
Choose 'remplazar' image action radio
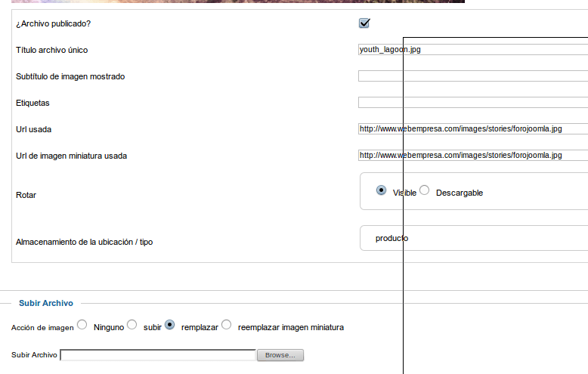click(x=169, y=325)
